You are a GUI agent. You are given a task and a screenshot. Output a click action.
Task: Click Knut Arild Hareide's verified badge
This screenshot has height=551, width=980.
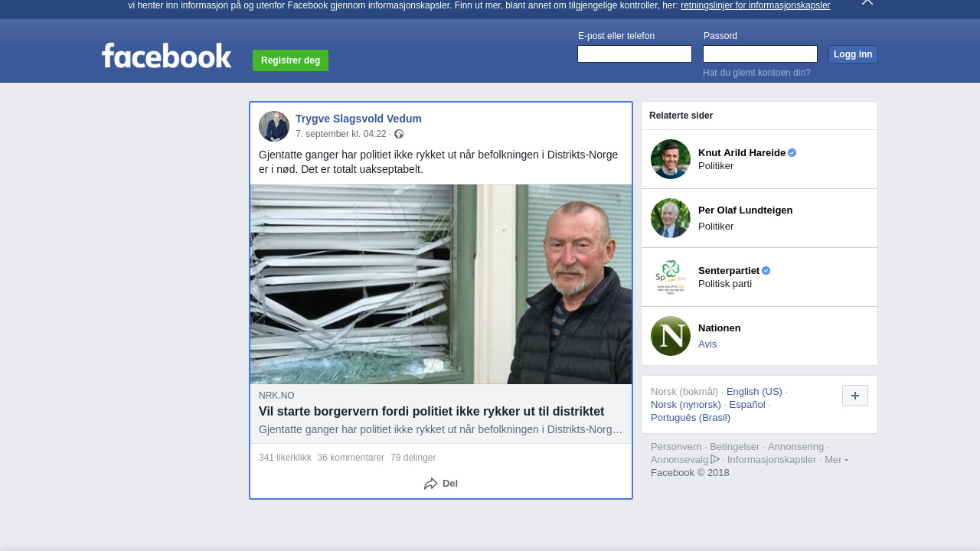[792, 152]
